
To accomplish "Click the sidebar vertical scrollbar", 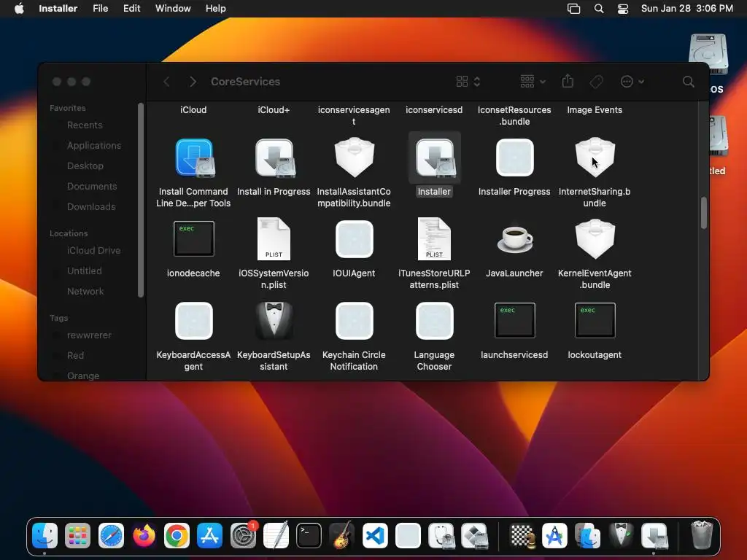I will (141, 200).
